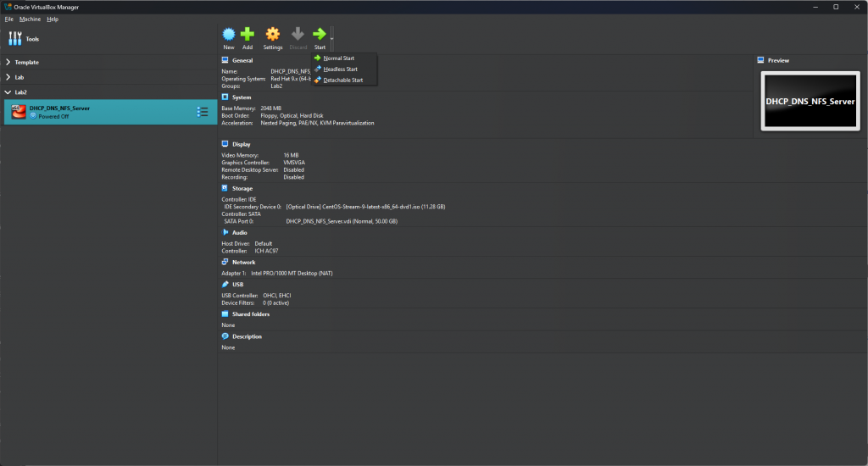This screenshot has height=466, width=868.
Task: Click the Add machine toolbar icon
Action: coord(248,34)
